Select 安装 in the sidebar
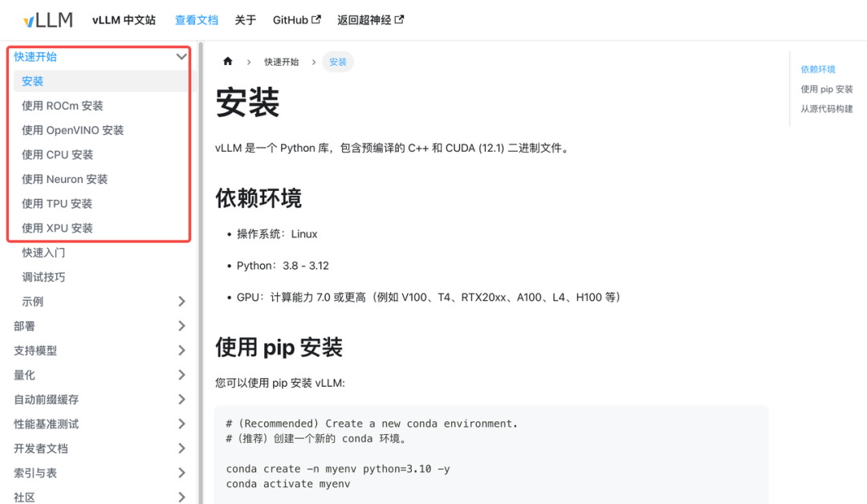Screen dimensions: 867x504 pyautogui.click(x=33, y=81)
